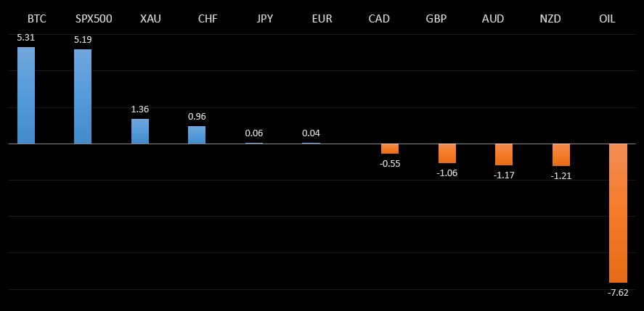Click the 1.36 value label
644x311 pixels.
pyautogui.click(x=140, y=109)
